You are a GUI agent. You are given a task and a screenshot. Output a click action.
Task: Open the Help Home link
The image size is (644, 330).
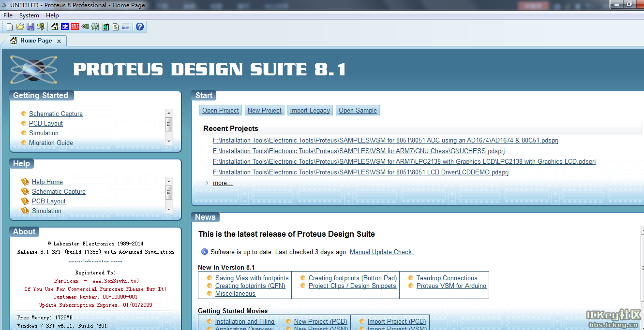click(x=47, y=182)
